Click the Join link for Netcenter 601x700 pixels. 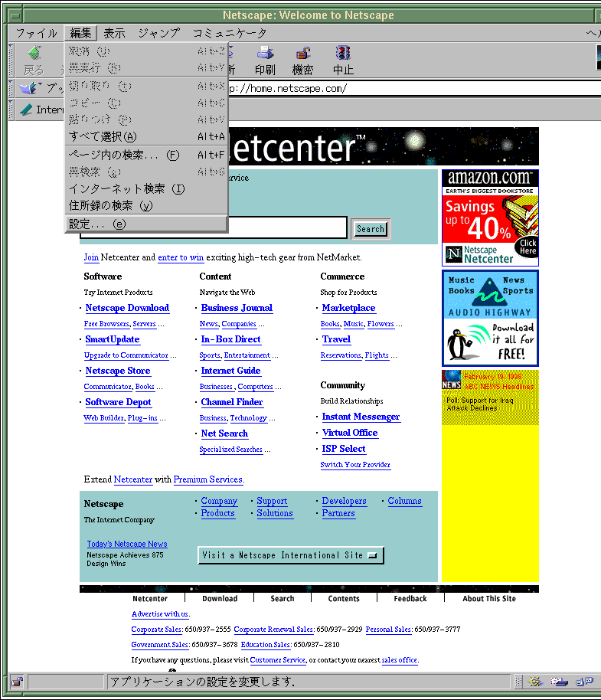point(91,257)
